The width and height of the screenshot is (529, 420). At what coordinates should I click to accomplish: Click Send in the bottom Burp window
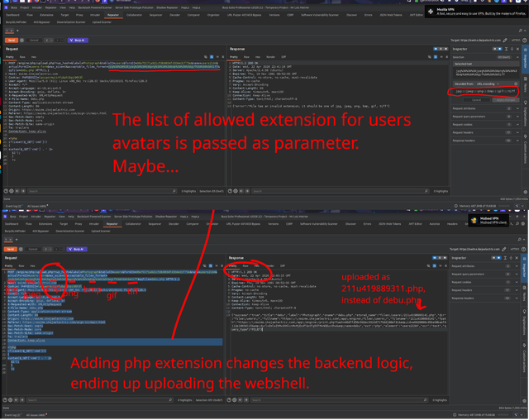10,249
